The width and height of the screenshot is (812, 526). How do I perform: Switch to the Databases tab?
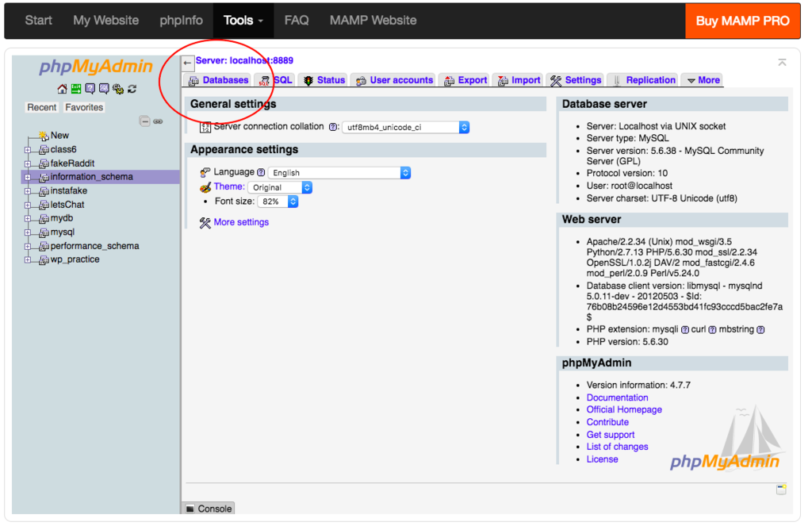coord(219,80)
